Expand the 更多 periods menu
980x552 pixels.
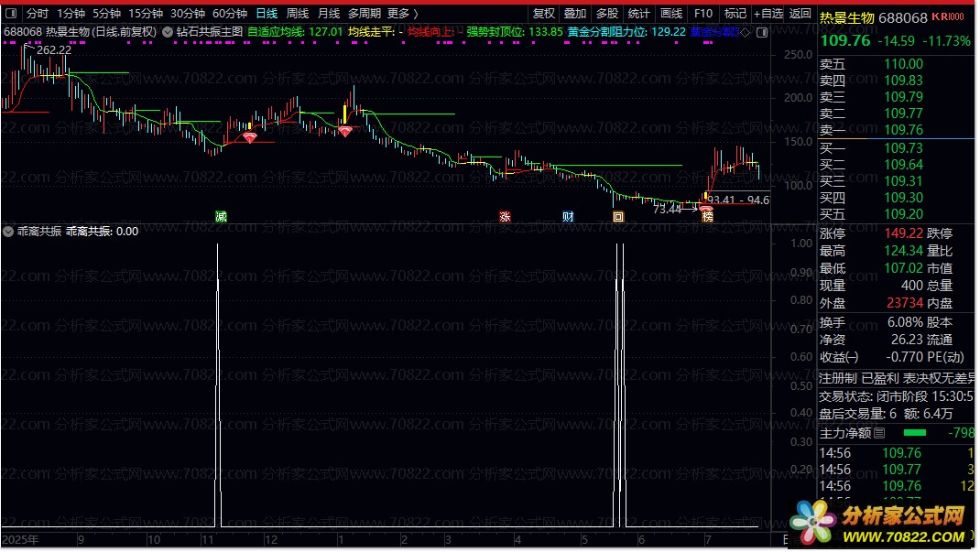tap(402, 13)
